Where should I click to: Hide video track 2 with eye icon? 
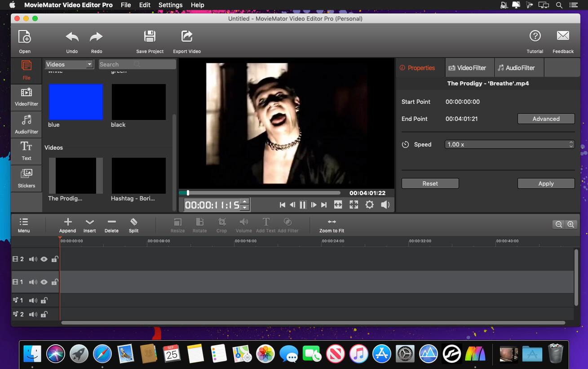pos(44,259)
